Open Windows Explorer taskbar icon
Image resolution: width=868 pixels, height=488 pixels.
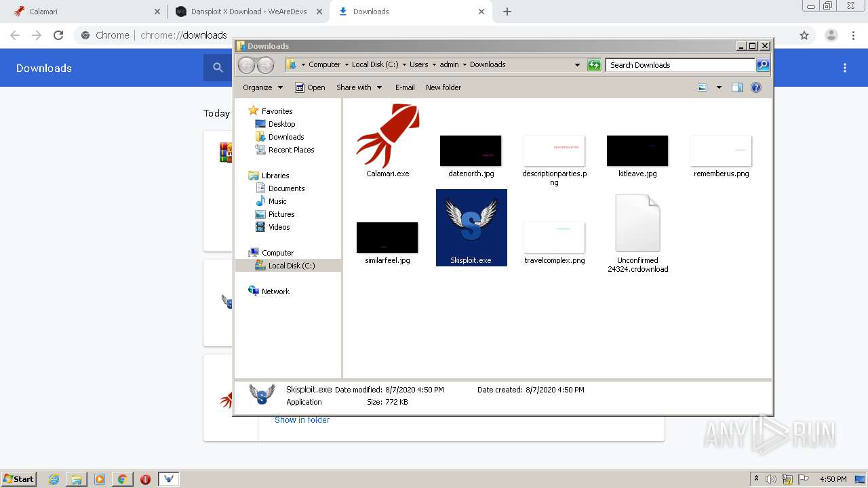77,479
